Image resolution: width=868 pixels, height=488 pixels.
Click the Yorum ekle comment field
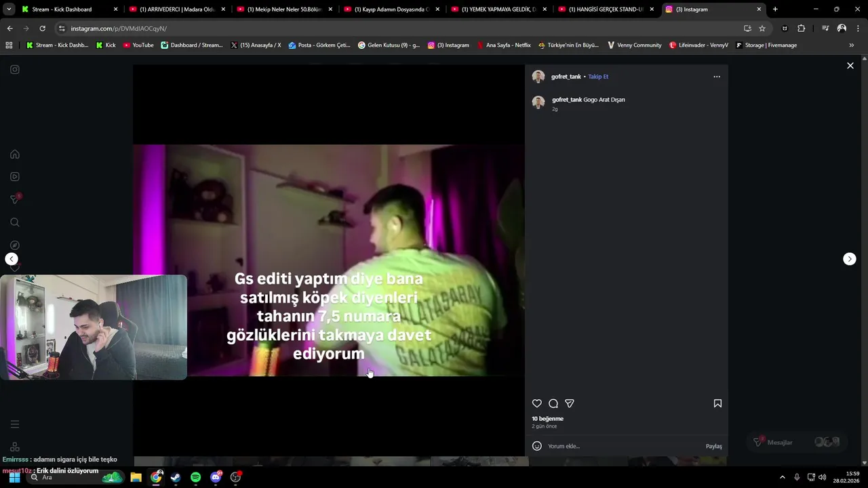[x=624, y=446]
